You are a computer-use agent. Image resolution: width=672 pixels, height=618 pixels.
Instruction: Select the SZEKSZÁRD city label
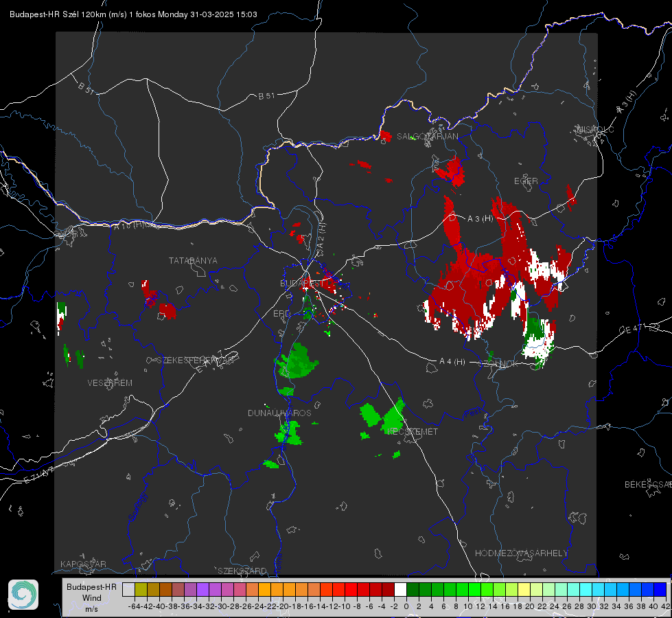242,571
